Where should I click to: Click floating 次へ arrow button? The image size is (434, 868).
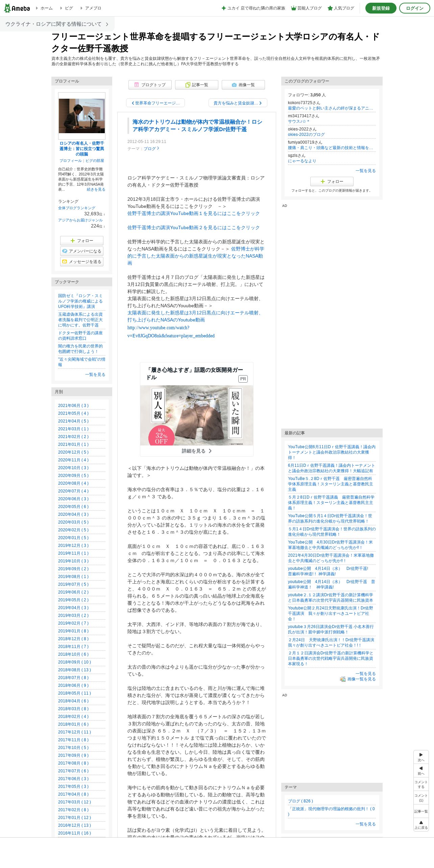(421, 757)
